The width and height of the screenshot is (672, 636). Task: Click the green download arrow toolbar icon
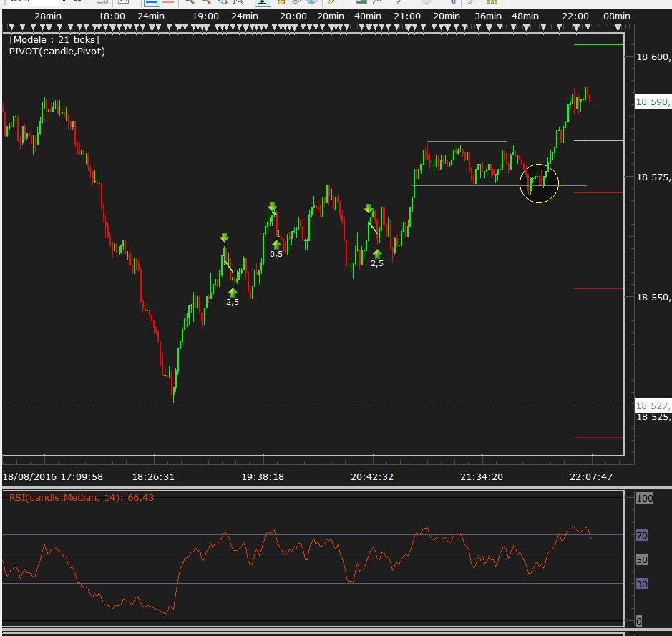263,3
